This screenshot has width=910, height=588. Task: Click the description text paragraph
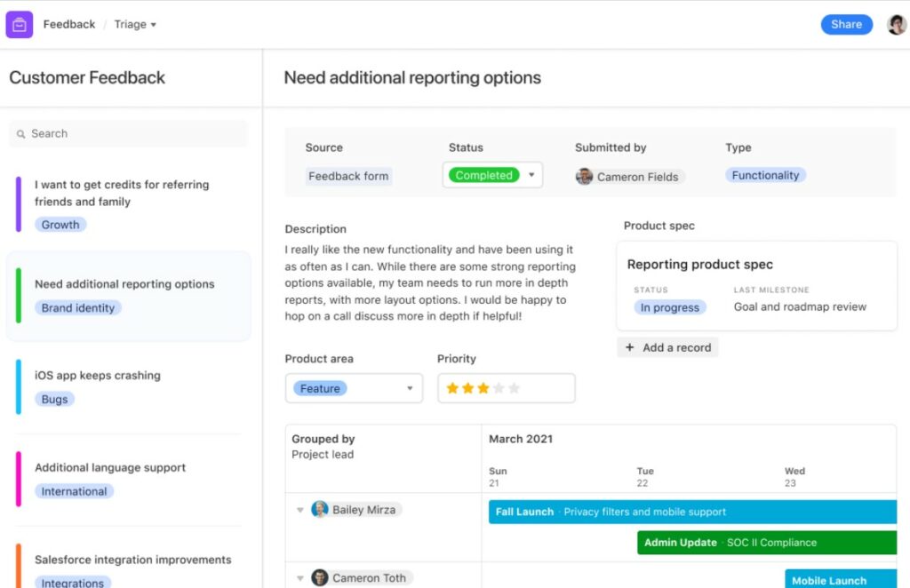click(x=430, y=283)
